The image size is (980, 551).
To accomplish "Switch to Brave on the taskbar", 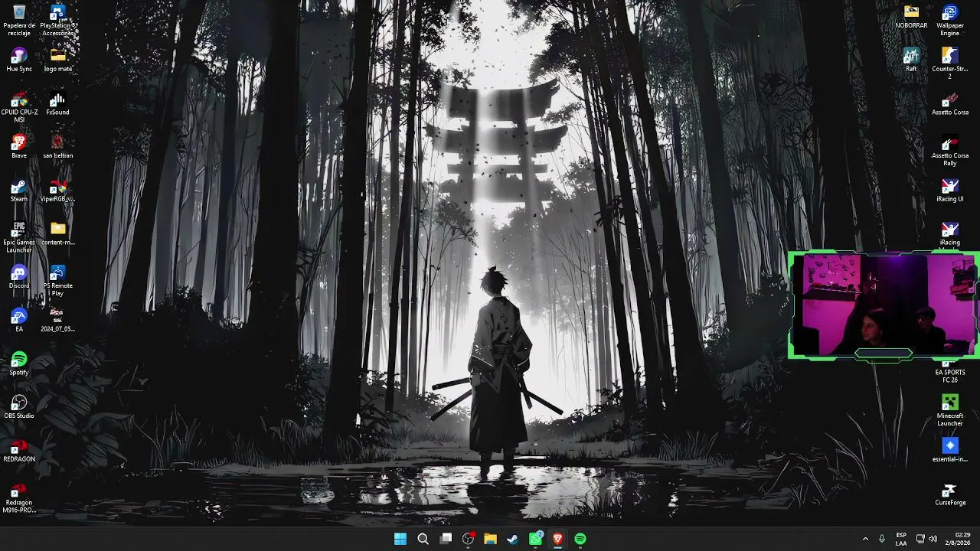I will click(x=557, y=539).
